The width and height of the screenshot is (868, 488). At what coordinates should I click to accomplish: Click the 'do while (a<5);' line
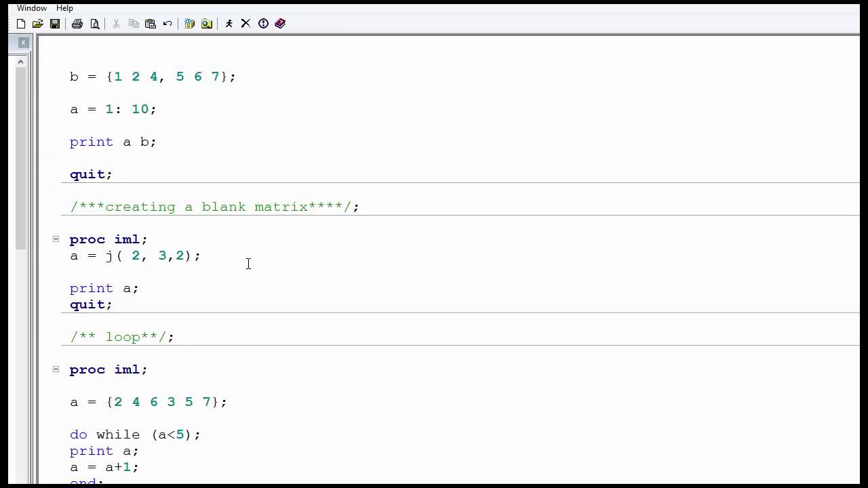click(135, 434)
